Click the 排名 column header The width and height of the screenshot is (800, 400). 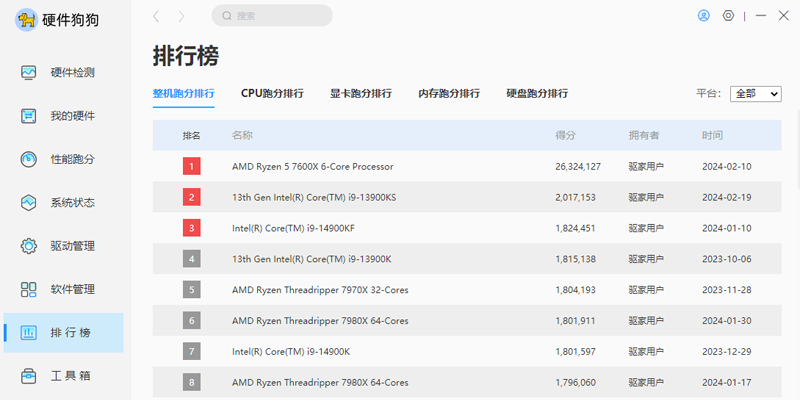(x=192, y=136)
